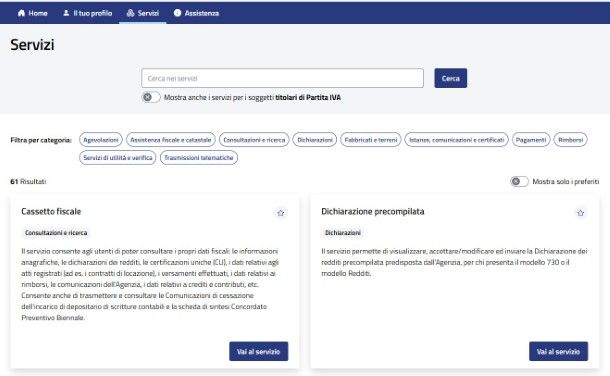
Task: Click the Cassetto fiscale card title
Action: (x=51, y=212)
